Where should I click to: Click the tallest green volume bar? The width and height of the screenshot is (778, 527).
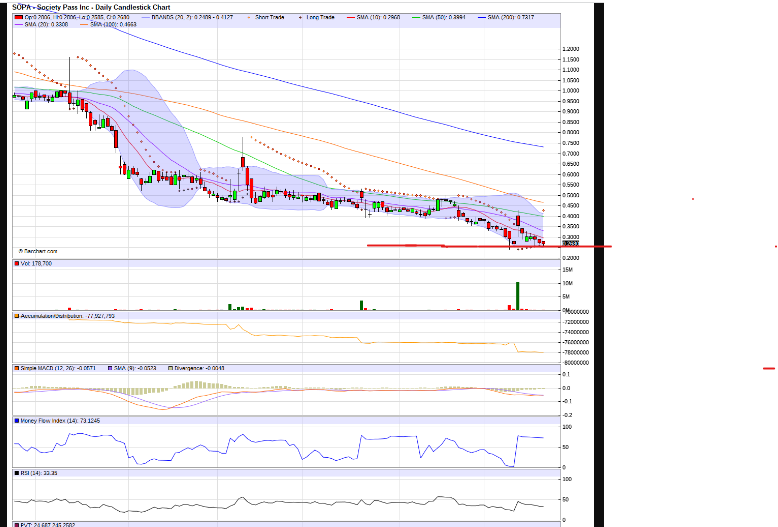pos(518,296)
